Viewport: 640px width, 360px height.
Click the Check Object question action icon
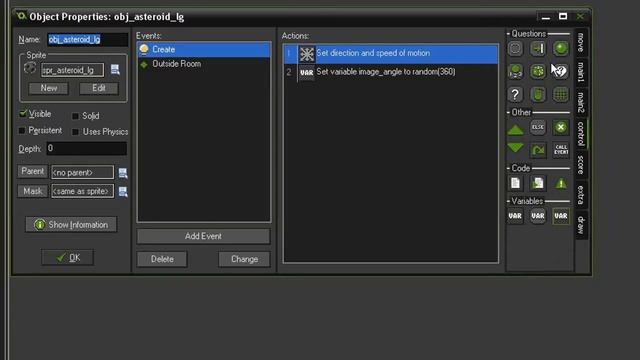tap(561, 49)
